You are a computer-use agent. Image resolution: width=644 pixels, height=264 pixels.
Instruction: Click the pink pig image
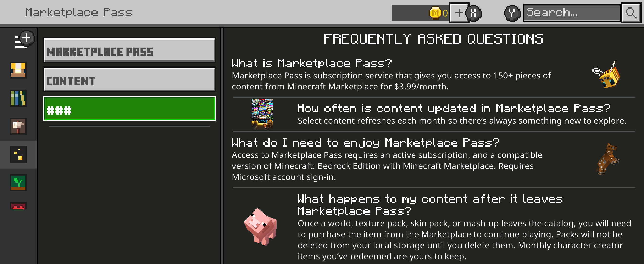click(261, 226)
